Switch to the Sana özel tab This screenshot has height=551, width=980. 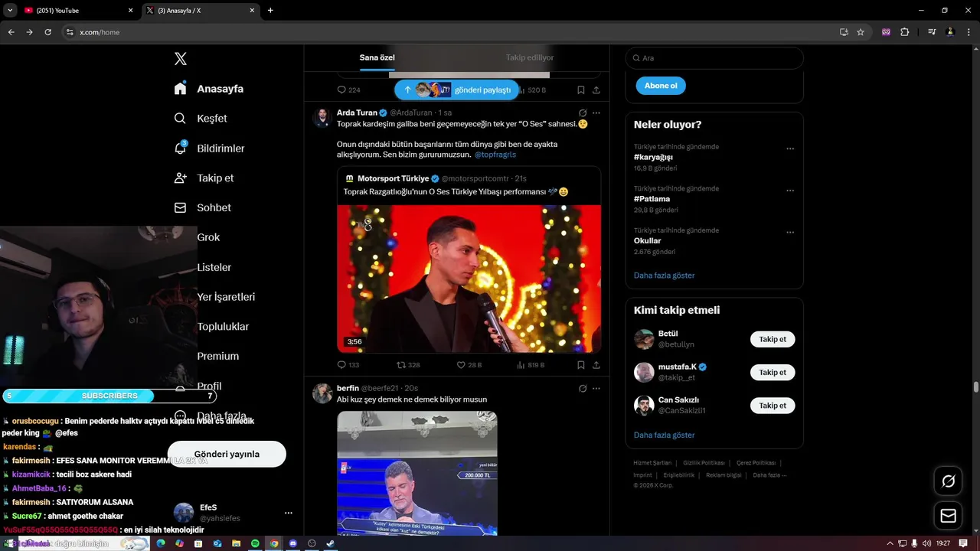point(377,57)
